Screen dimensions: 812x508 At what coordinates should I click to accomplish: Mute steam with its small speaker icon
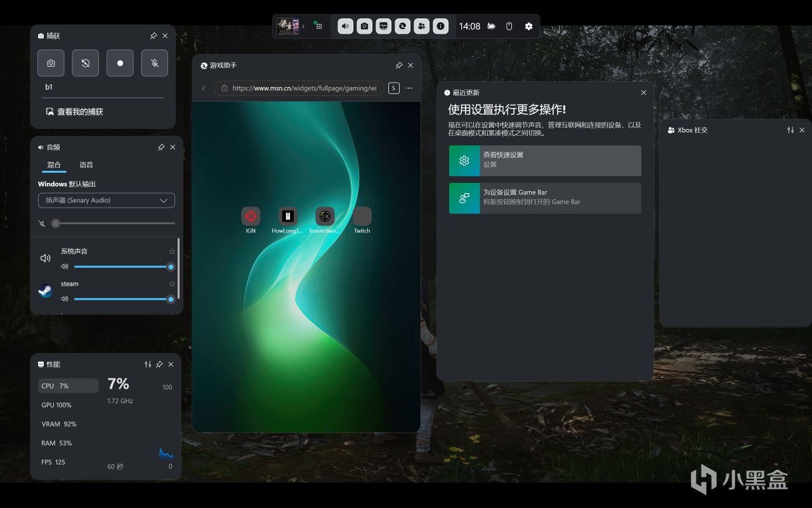[x=65, y=299]
